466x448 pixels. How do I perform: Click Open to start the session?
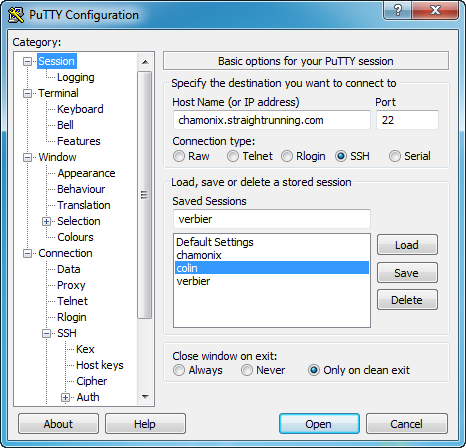point(319,424)
